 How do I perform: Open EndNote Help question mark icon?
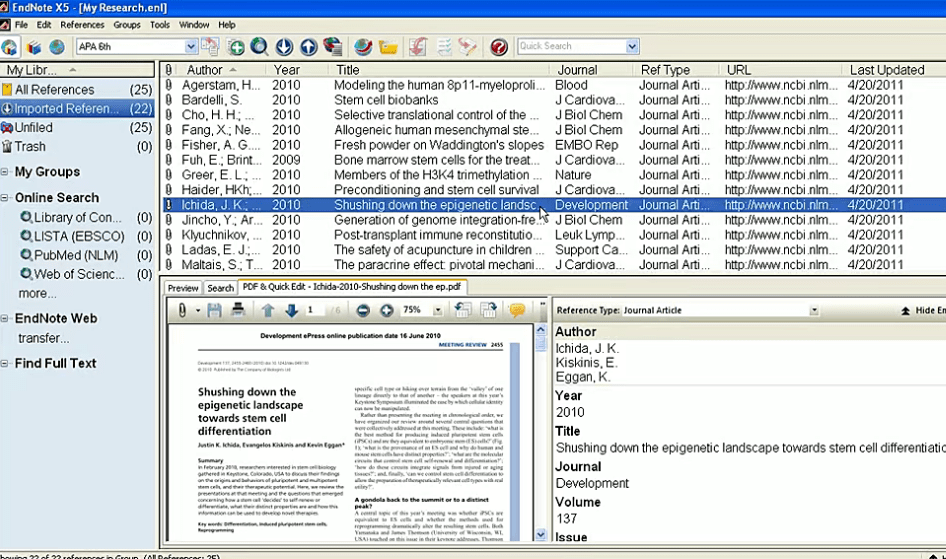coord(499,46)
